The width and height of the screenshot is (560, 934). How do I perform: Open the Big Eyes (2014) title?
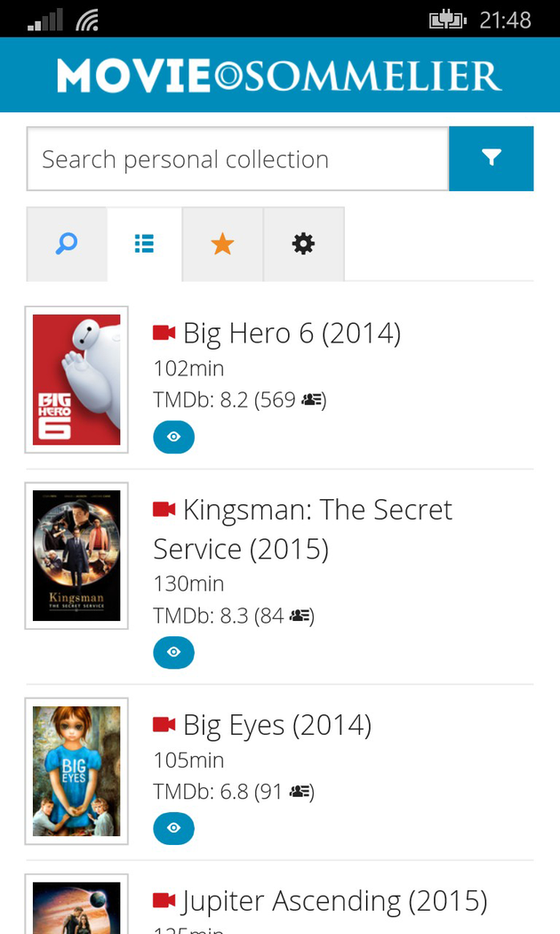click(x=276, y=725)
